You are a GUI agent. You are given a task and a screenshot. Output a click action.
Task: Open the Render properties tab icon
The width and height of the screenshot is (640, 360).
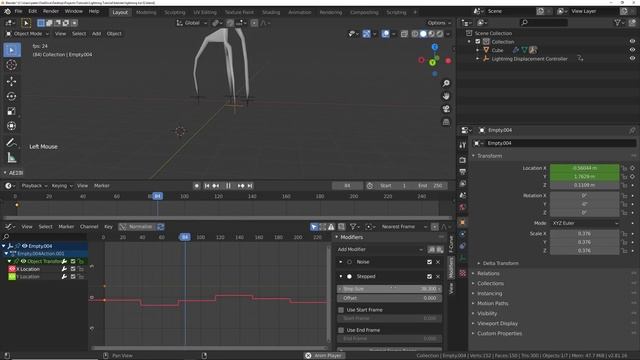tap(462, 160)
